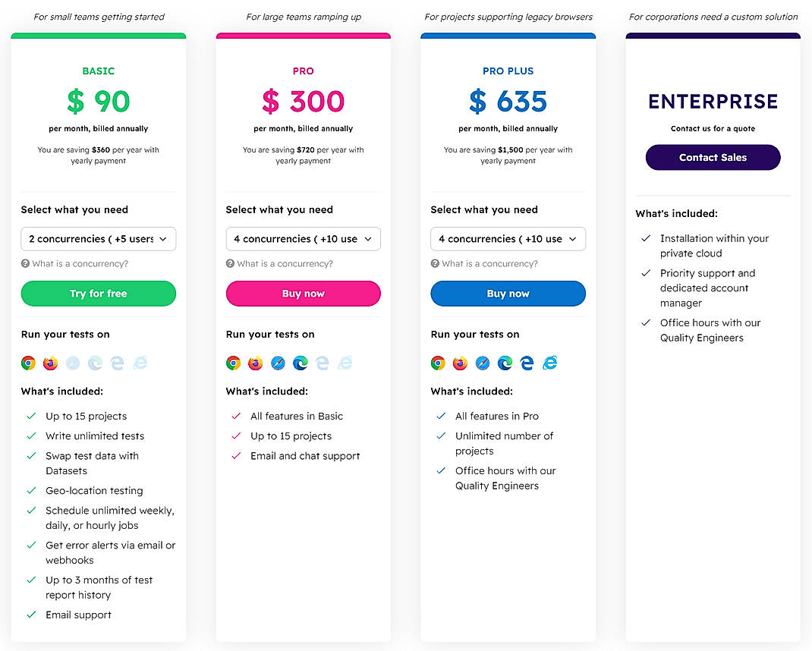This screenshot has width=812, height=651.
Task: Select the Safari browser icon under Pro plan
Action: 277,363
